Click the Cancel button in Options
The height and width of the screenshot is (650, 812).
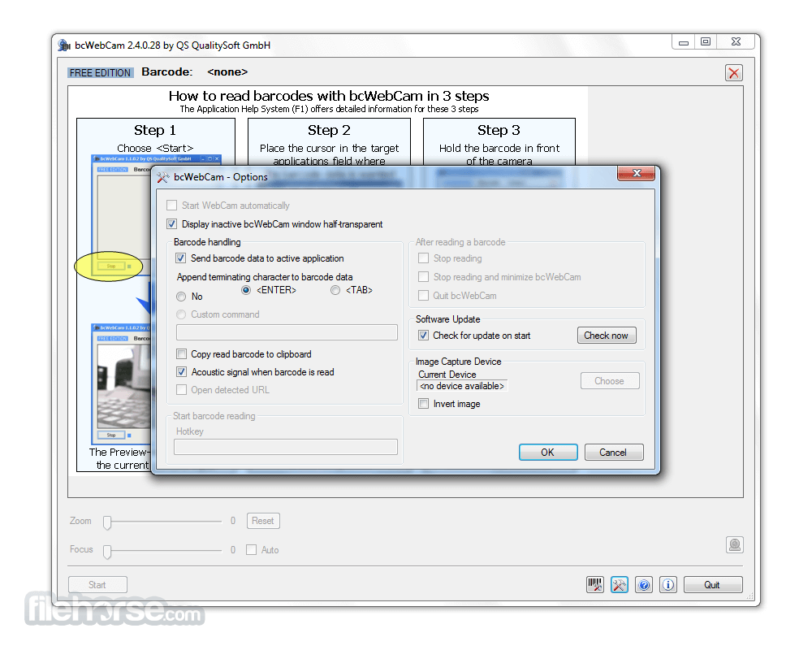[x=614, y=452]
